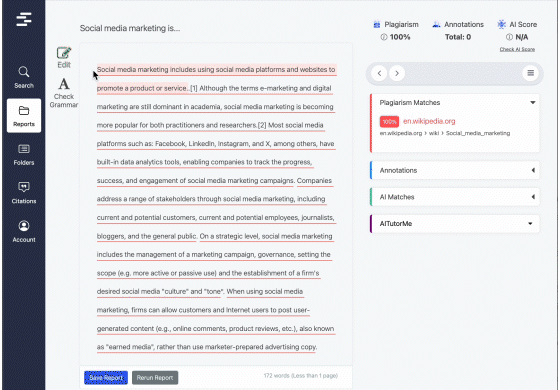Open Citations in the sidebar

click(24, 193)
